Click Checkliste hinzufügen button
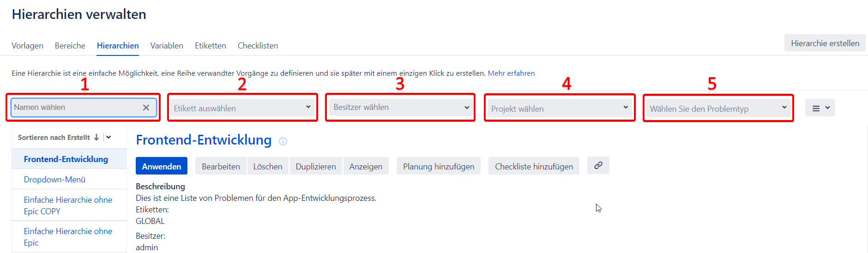 pyautogui.click(x=534, y=166)
